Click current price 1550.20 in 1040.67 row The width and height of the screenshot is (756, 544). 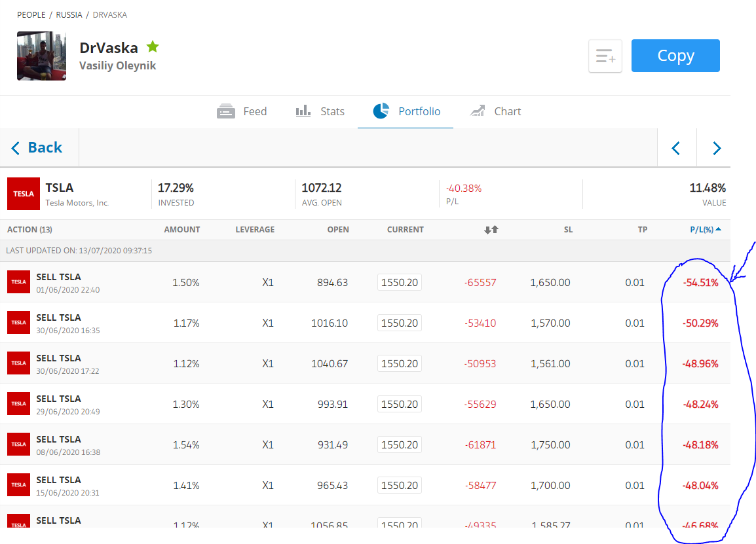(x=399, y=363)
